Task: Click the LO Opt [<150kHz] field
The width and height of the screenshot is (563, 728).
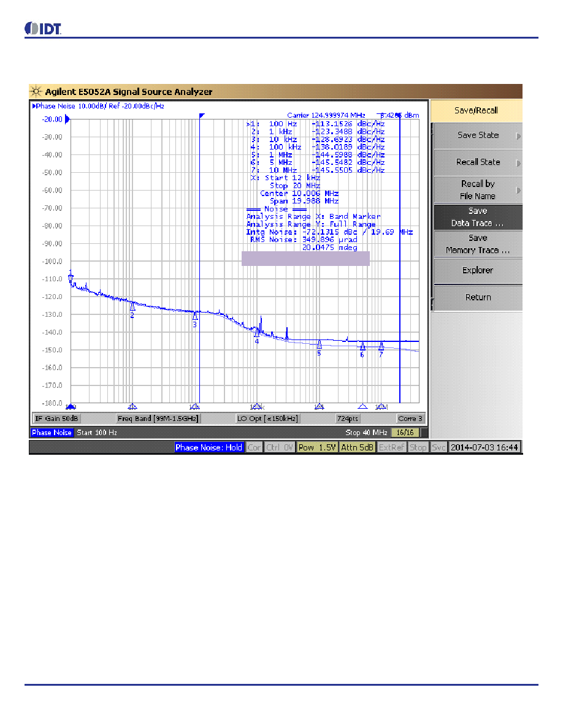Action: pos(267,419)
